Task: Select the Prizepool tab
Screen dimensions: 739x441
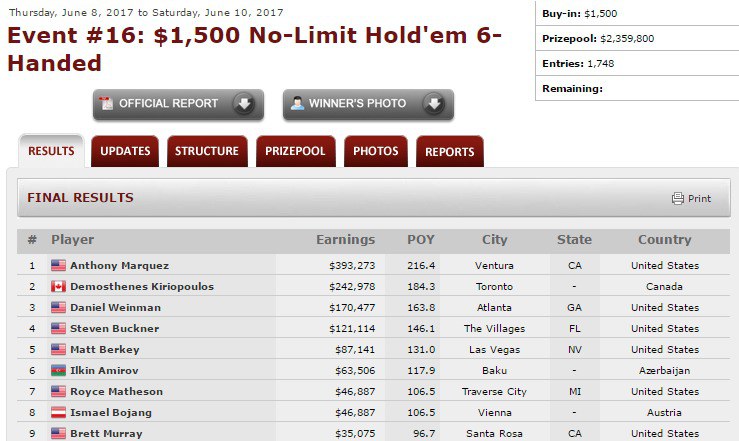Action: click(295, 152)
